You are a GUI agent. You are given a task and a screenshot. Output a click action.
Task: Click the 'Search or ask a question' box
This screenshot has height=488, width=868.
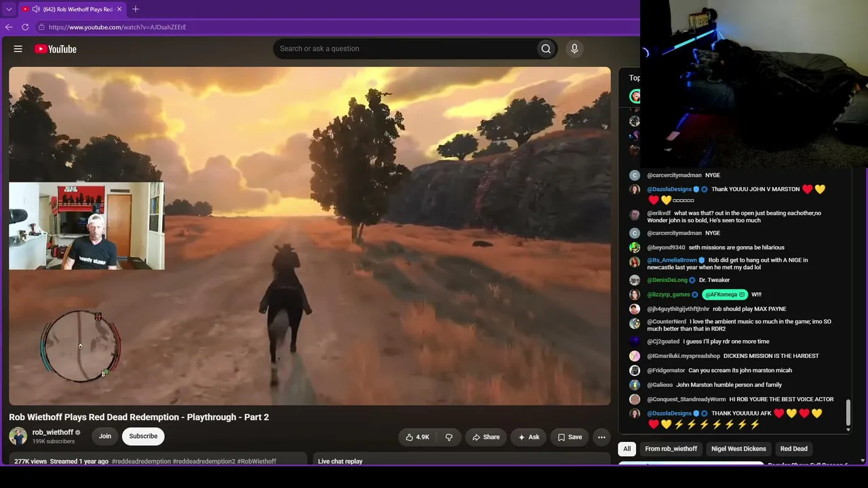(404, 49)
